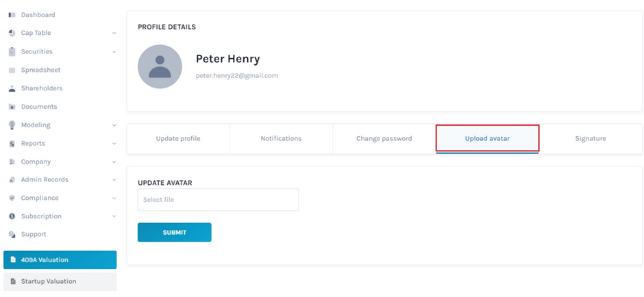Click the Securities clipboard icon

click(12, 52)
